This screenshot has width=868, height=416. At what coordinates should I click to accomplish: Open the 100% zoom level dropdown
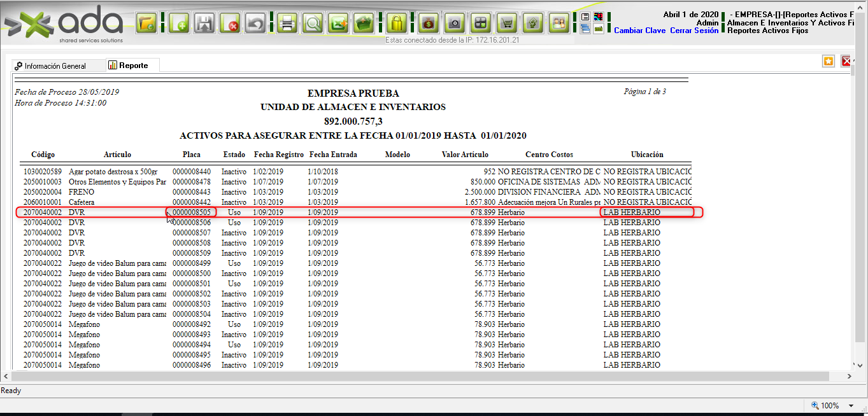(x=851, y=405)
